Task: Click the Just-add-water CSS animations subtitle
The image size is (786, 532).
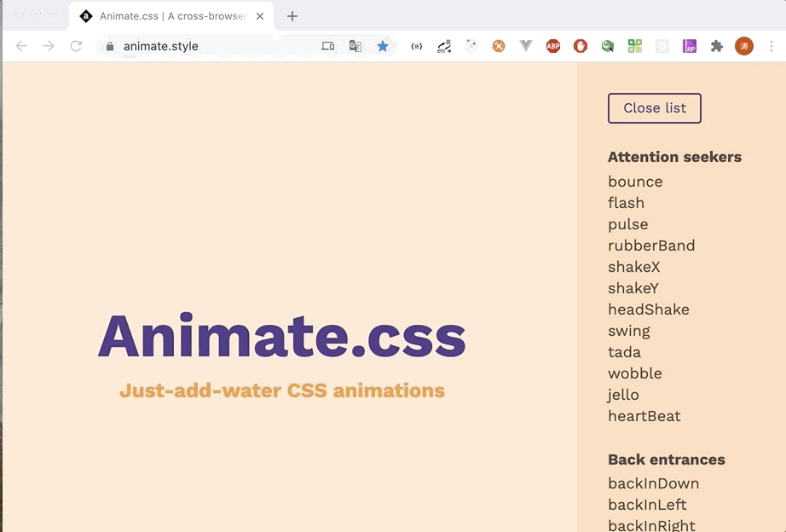Action: pyautogui.click(x=282, y=390)
